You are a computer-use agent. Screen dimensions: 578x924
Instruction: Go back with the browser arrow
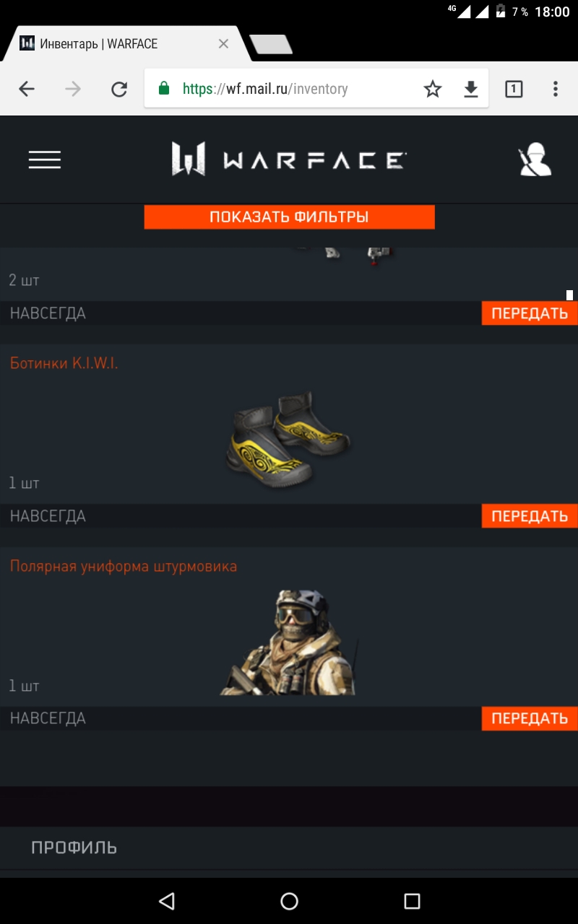click(27, 89)
